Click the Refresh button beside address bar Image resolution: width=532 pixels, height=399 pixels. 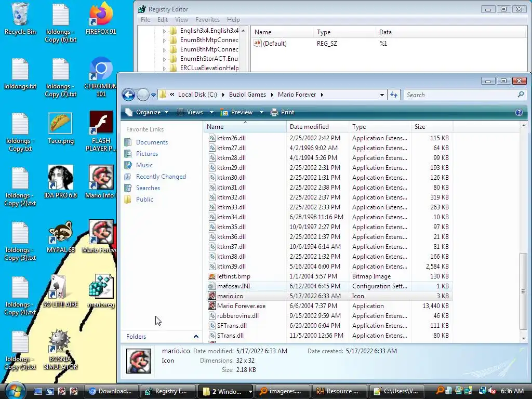coord(394,95)
